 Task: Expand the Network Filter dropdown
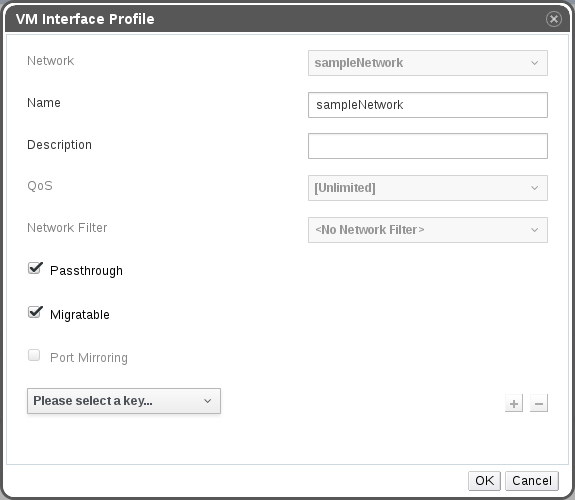click(x=428, y=230)
